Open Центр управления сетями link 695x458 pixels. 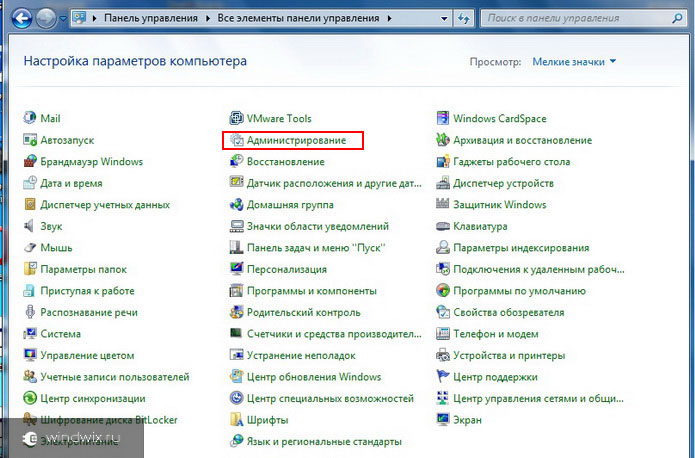539,399
